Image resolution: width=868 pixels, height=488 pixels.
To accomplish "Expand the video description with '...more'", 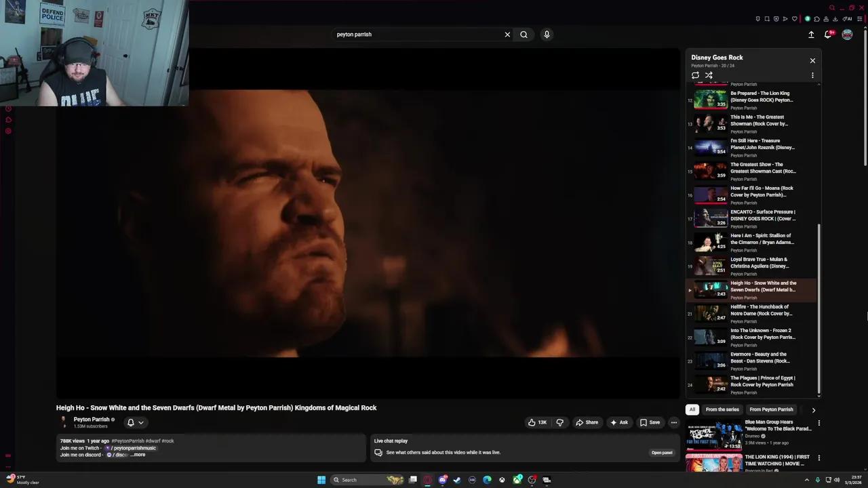I will click(x=138, y=455).
